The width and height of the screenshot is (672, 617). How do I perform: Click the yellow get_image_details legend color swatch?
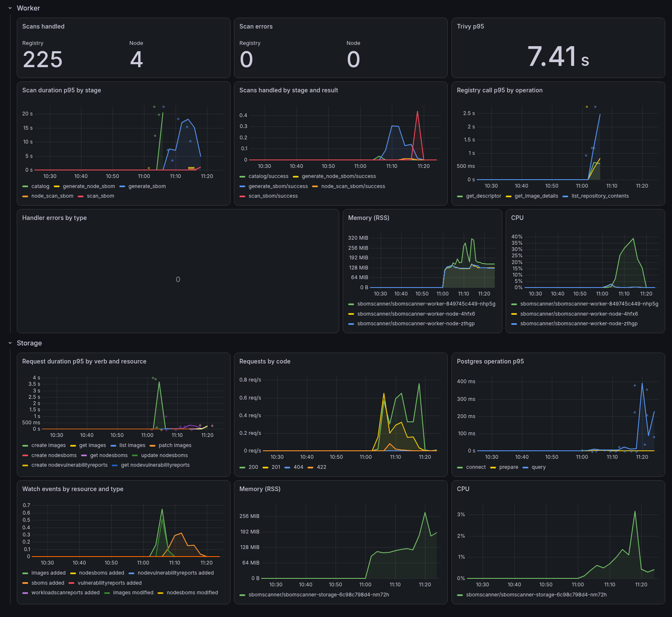point(509,196)
